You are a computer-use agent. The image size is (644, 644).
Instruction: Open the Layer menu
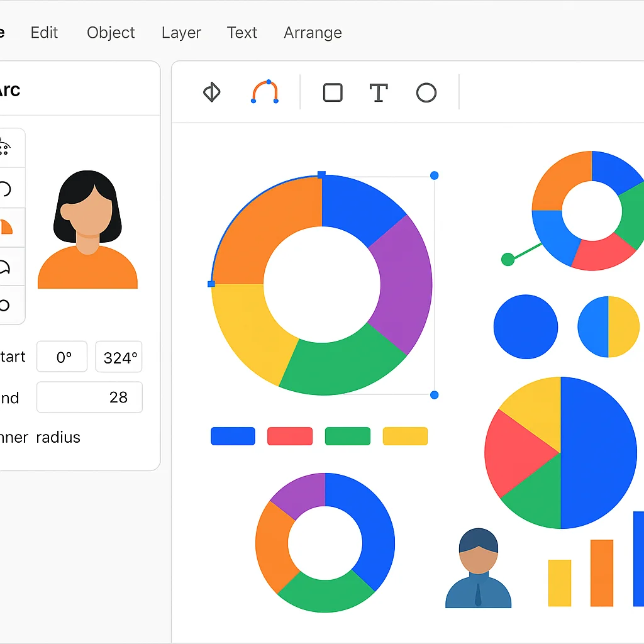point(181,33)
